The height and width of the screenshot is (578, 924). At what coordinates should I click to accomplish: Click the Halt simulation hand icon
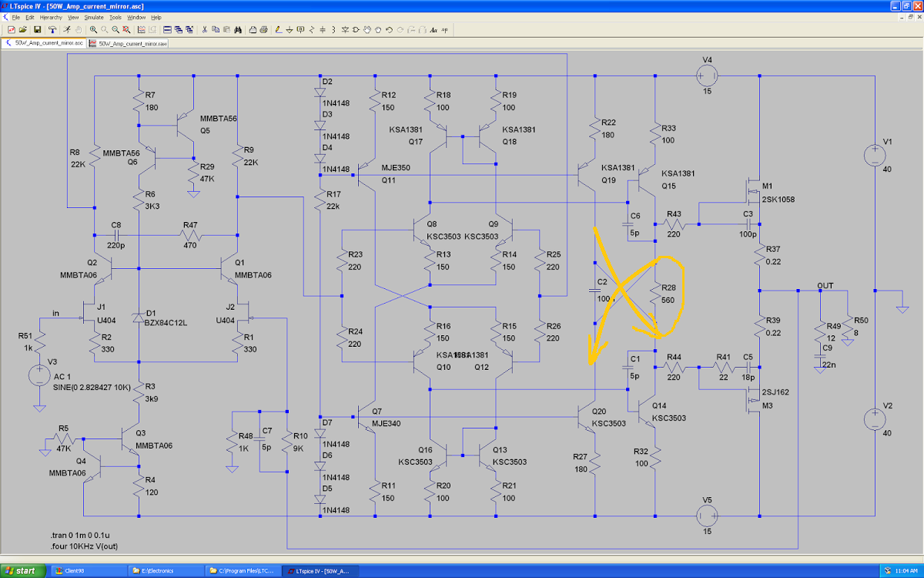[x=79, y=29]
